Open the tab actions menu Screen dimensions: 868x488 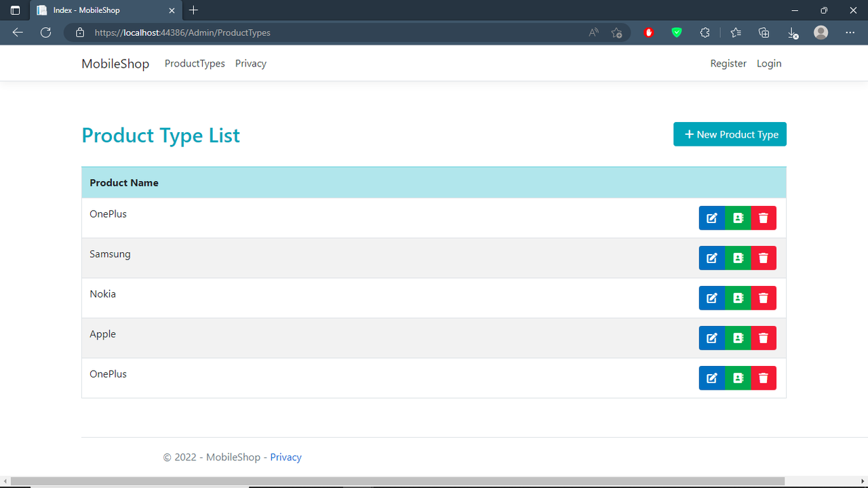point(15,10)
